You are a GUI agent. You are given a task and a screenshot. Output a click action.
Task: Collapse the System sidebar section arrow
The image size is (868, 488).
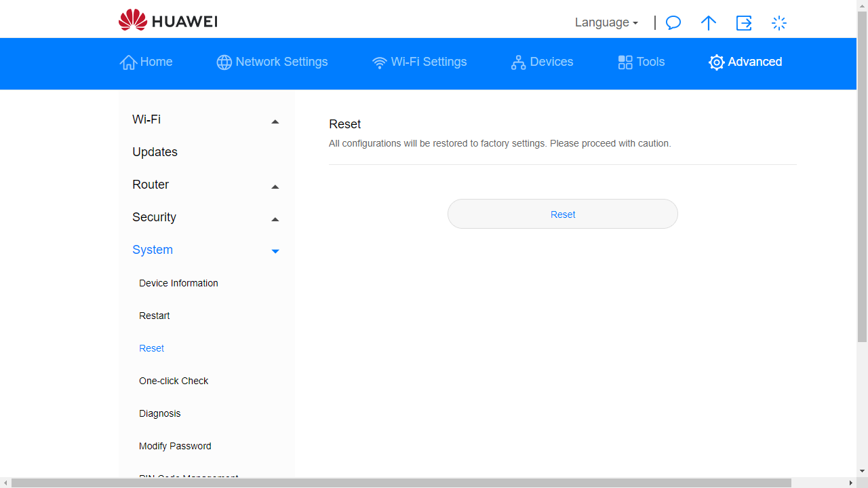(x=275, y=251)
